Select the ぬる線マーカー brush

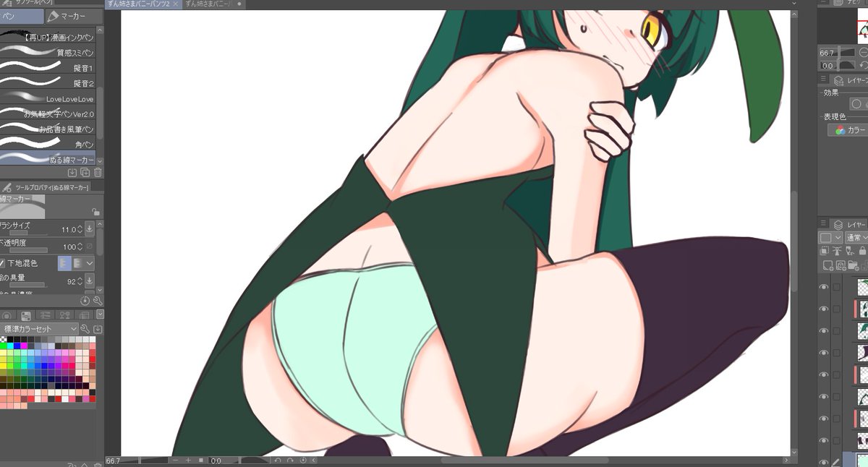click(48, 159)
